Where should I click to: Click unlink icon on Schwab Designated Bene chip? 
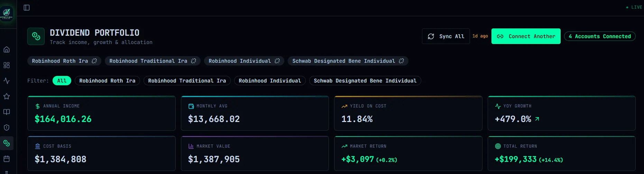[401, 61]
